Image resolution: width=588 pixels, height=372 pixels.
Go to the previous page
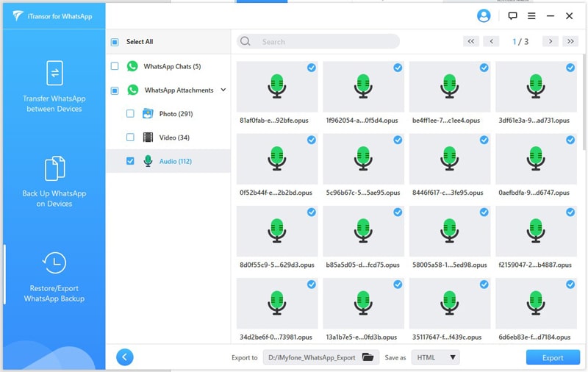point(491,41)
